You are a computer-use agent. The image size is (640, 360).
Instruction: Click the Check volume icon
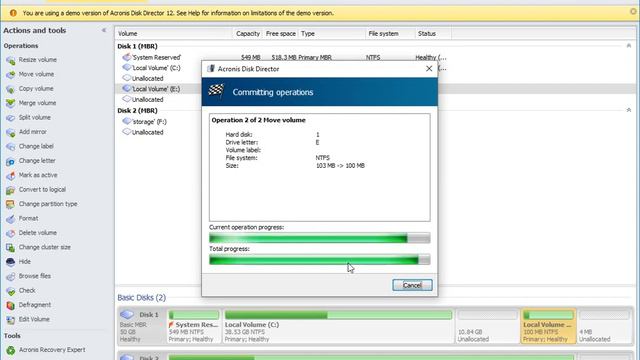[11, 291]
